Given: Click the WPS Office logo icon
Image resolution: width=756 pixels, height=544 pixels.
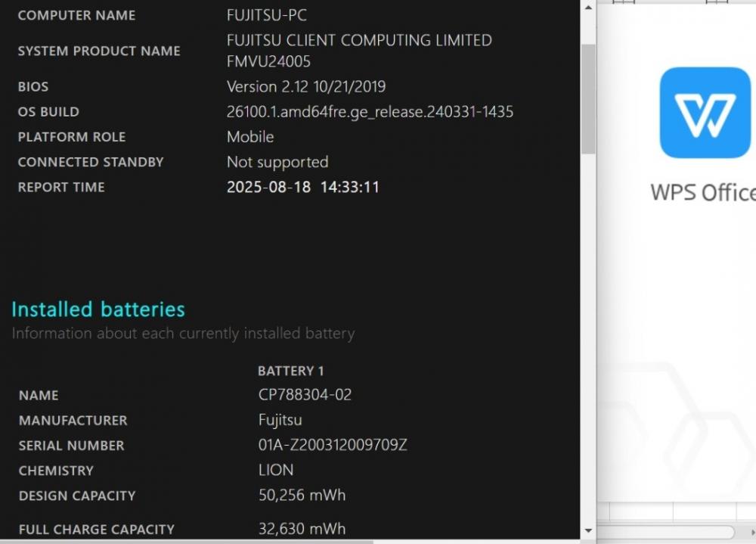Looking at the screenshot, I should pyautogui.click(x=705, y=113).
